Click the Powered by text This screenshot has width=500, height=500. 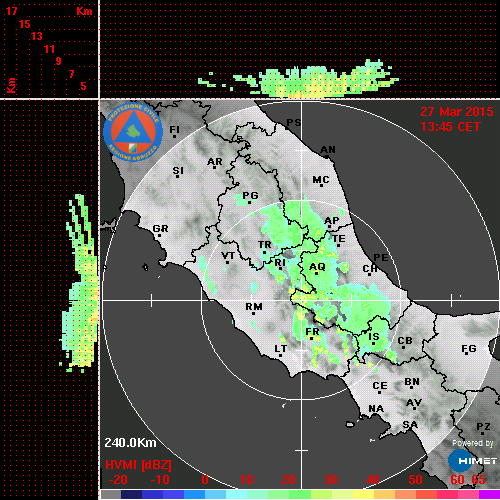coord(472,443)
